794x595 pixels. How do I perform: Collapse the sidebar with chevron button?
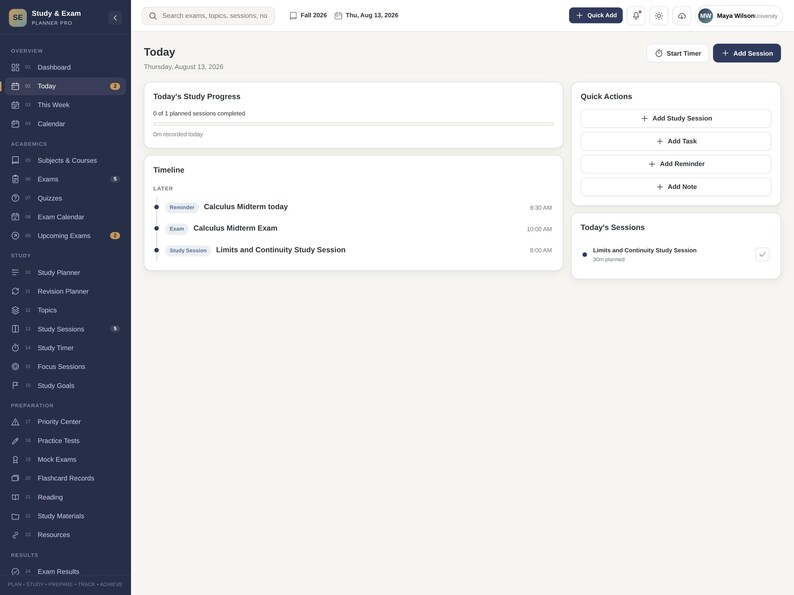coord(115,18)
